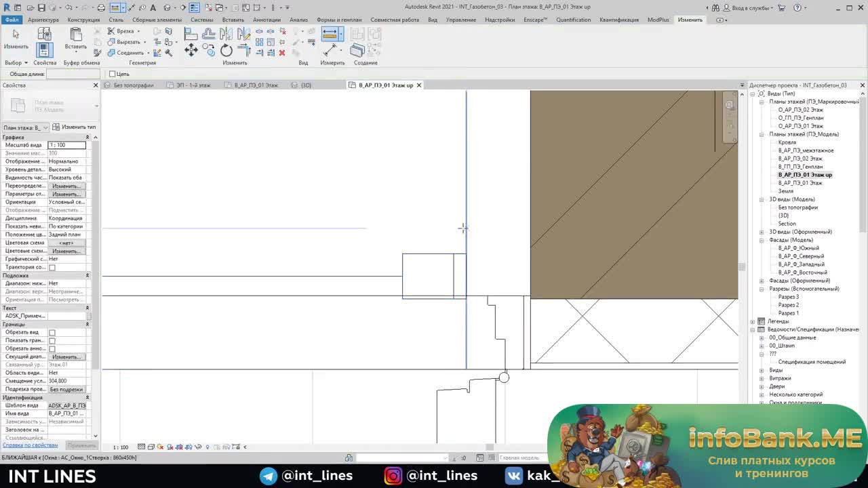
Task: Click the red Delete X icon
Action: click(x=282, y=53)
